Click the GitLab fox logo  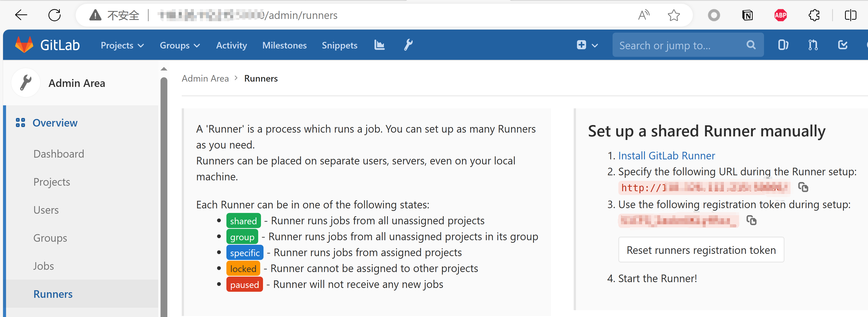(x=24, y=45)
